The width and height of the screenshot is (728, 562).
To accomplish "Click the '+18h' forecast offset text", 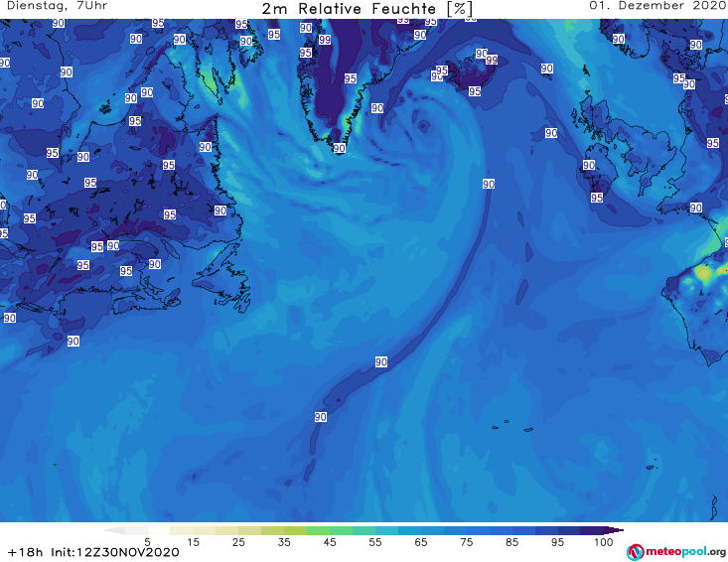I will tap(26, 552).
